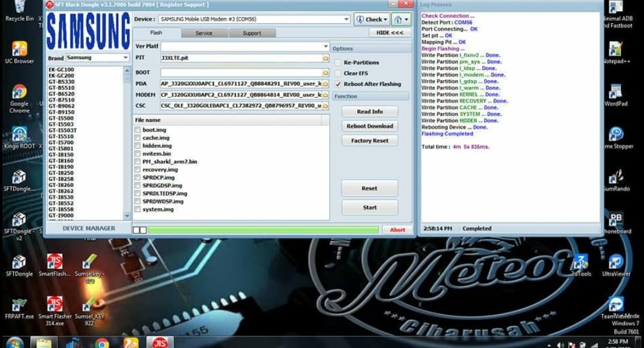
Task: Enable the Re-Partitions option
Action: [338, 63]
